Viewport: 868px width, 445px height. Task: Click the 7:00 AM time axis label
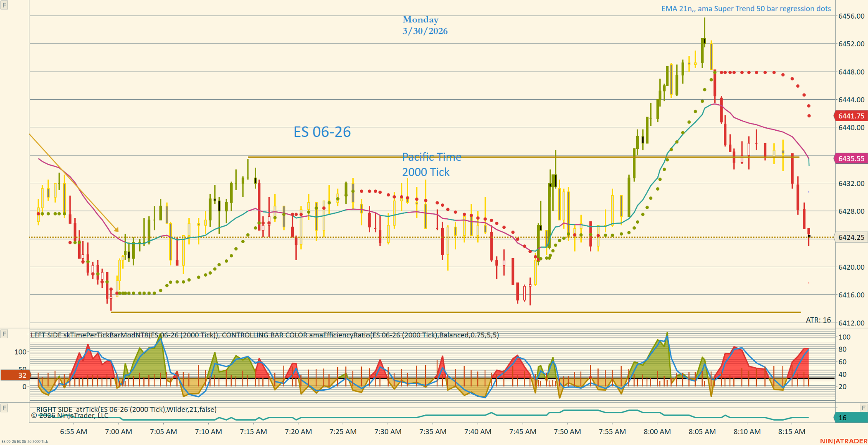(x=119, y=432)
